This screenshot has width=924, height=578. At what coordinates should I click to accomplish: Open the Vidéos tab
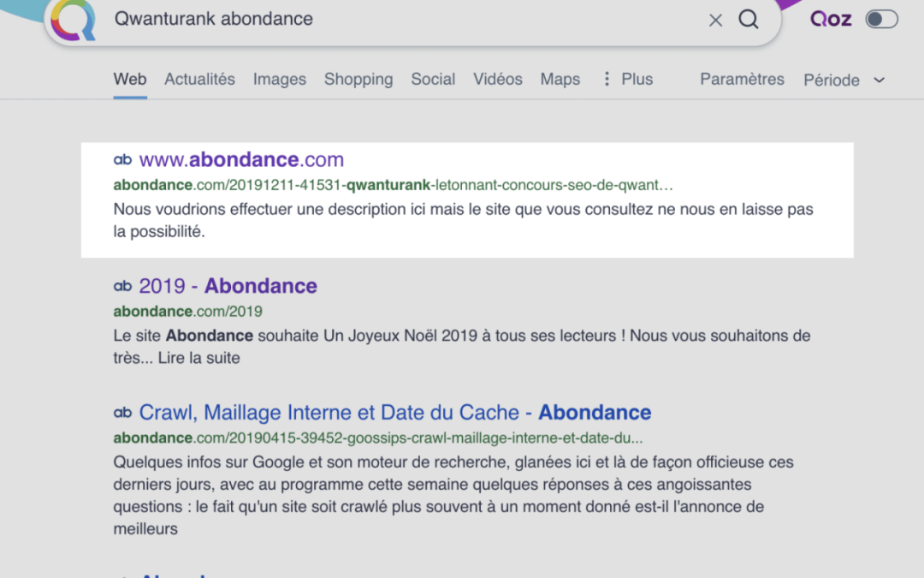click(497, 79)
